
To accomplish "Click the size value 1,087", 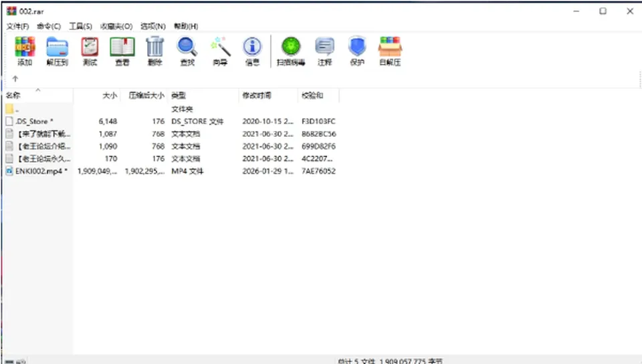I will point(108,134).
